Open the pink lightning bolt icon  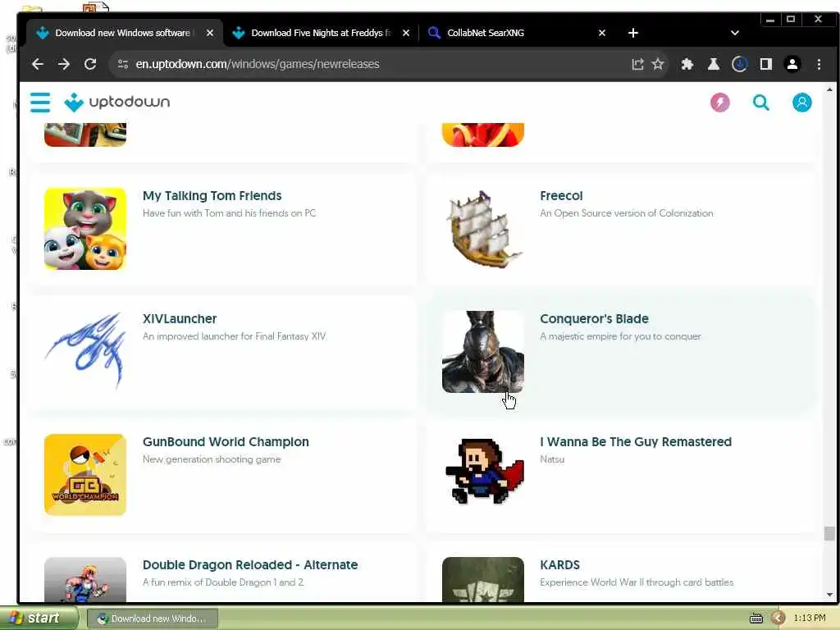pos(719,103)
